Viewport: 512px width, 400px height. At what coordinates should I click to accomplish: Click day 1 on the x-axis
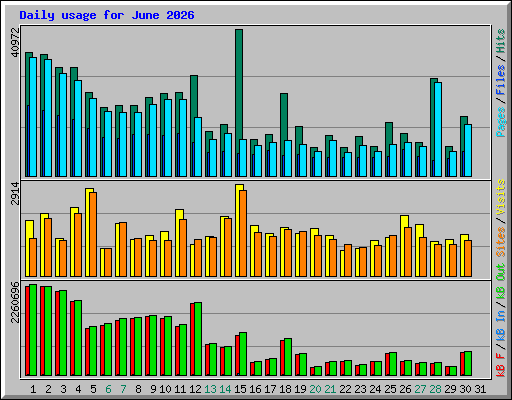pos(33,389)
